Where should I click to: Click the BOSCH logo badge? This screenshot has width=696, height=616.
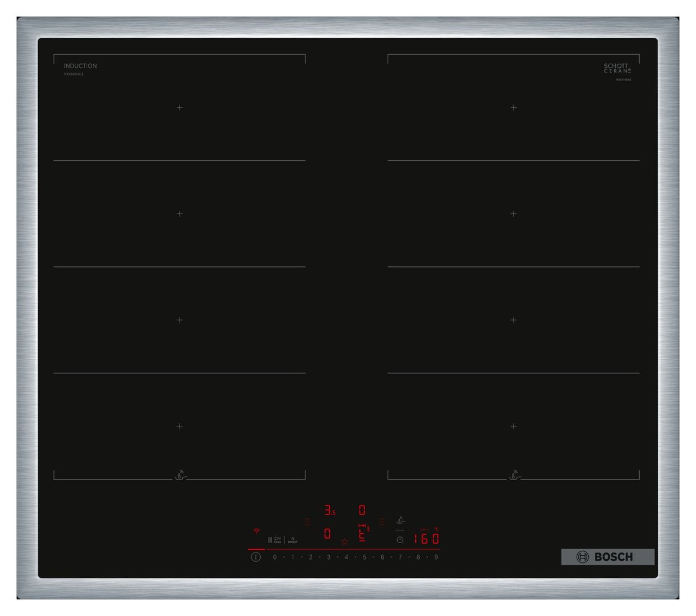(x=608, y=557)
